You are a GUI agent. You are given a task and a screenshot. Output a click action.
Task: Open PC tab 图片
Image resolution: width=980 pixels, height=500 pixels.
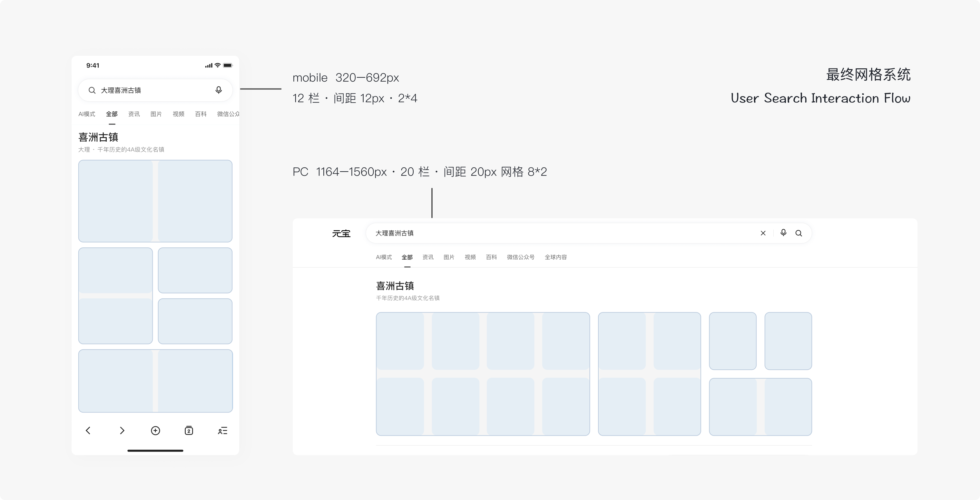[449, 257]
